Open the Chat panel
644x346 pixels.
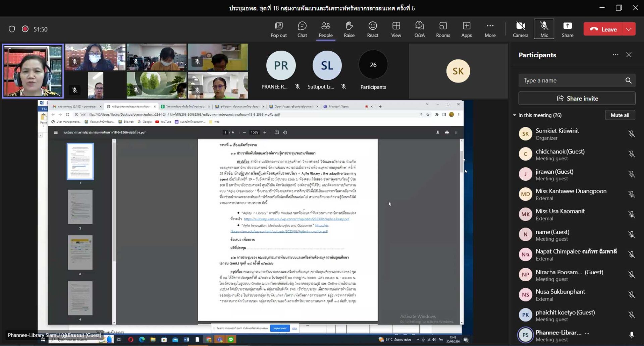pyautogui.click(x=302, y=29)
